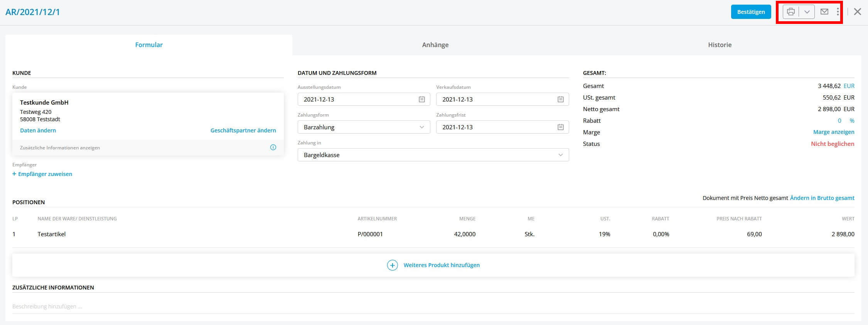Click the 19% USt. cell
Image resolution: width=868 pixels, height=325 pixels.
[x=604, y=234]
